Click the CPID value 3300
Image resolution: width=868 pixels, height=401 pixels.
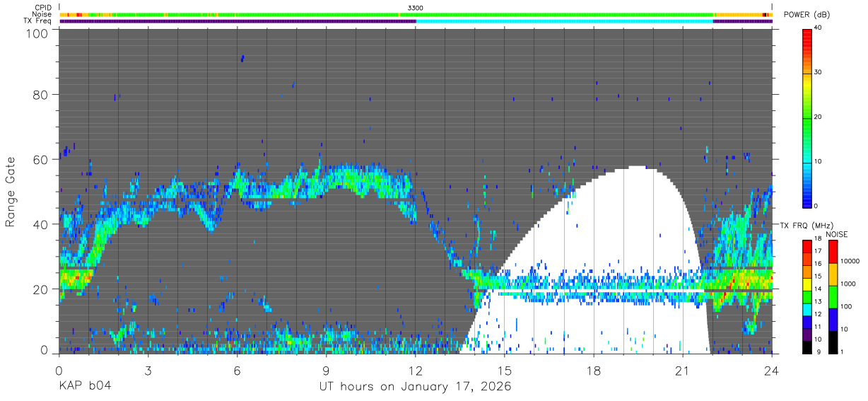click(416, 8)
